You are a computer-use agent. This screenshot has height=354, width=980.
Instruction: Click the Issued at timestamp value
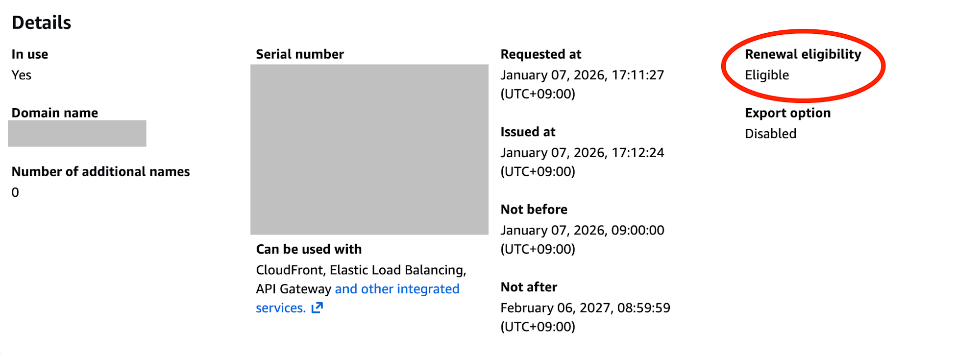582,153
